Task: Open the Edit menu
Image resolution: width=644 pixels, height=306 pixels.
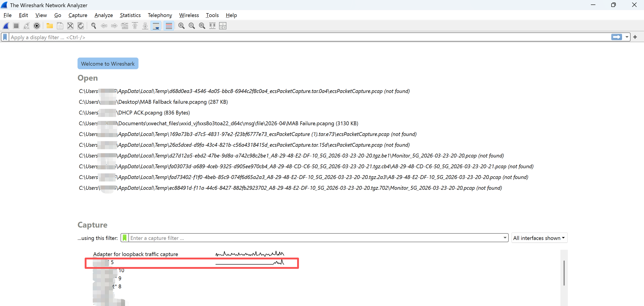Action: (x=23, y=15)
